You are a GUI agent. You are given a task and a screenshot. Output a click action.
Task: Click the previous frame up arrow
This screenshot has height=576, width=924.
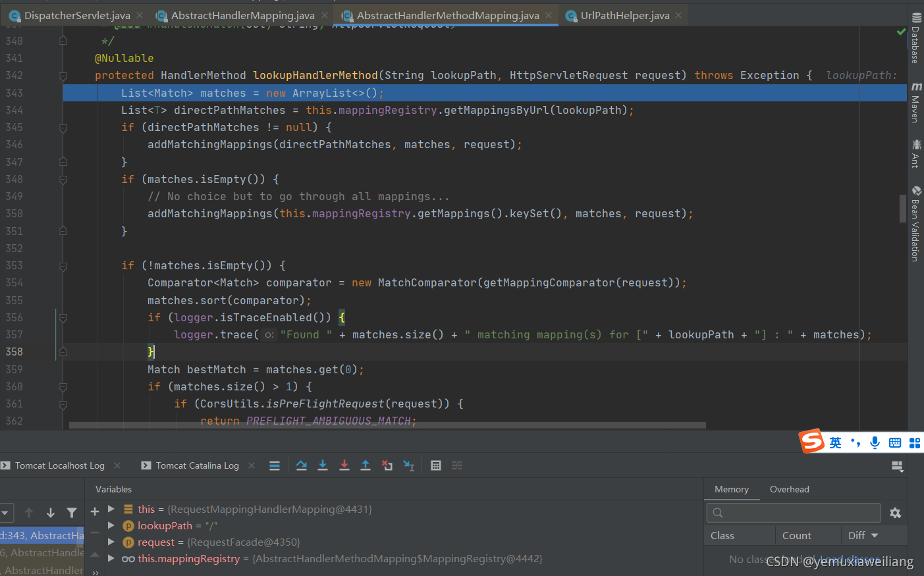(29, 513)
